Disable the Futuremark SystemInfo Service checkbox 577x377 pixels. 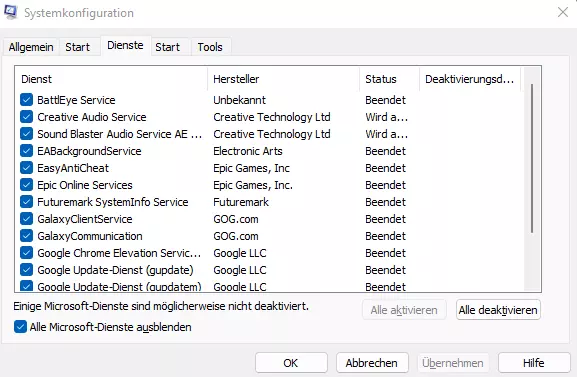coord(26,202)
